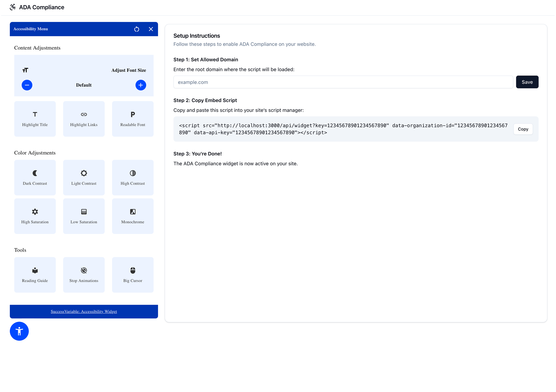Toggle the Readable Font option
Image resolution: width=556 pixels, height=392 pixels.
133,119
